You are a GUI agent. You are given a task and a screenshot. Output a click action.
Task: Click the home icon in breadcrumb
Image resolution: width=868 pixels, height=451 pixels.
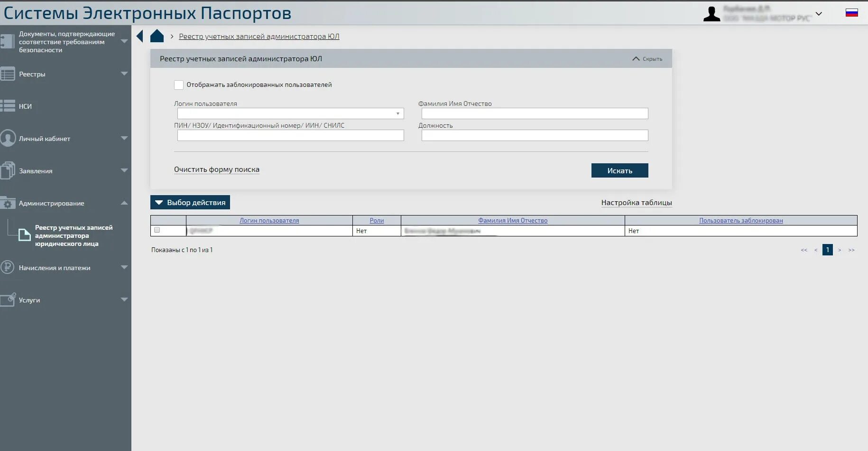(157, 36)
